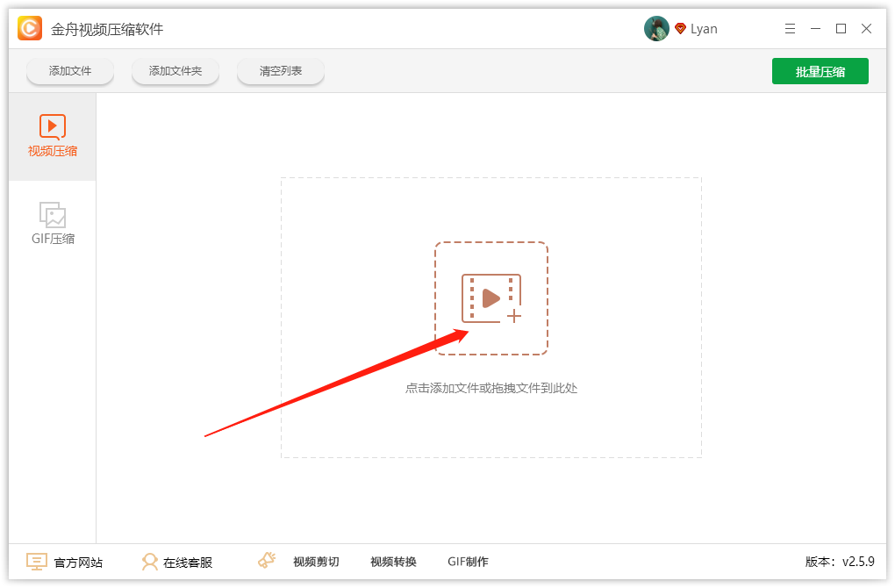895x588 pixels.
Task: Open the 官方网站 monitor icon
Action: point(37,562)
